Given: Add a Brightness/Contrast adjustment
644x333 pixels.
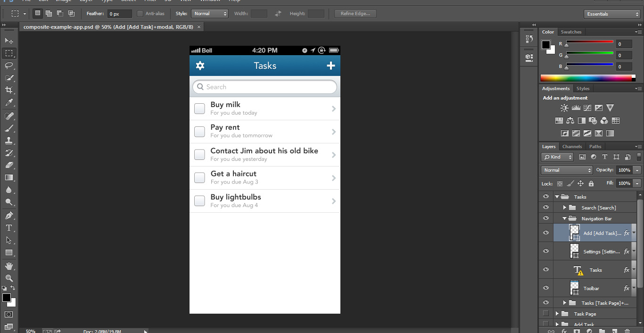Looking at the screenshot, I should 564,108.
